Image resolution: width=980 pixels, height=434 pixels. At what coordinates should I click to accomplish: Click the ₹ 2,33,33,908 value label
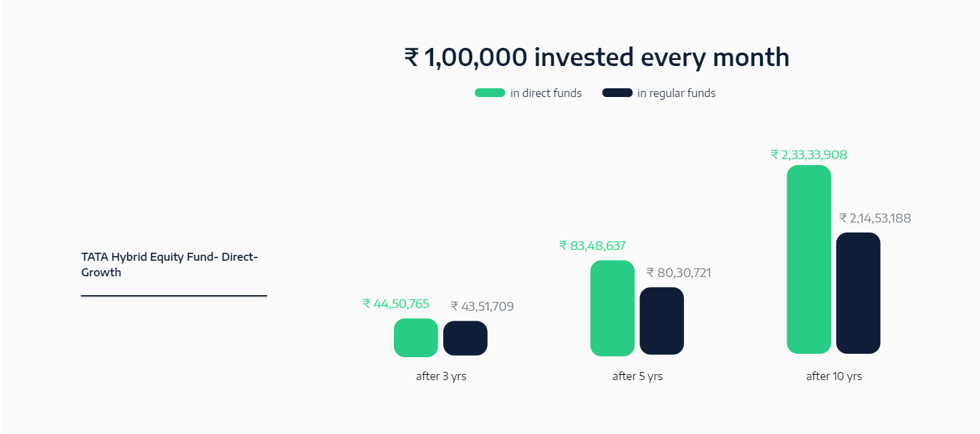click(x=809, y=155)
